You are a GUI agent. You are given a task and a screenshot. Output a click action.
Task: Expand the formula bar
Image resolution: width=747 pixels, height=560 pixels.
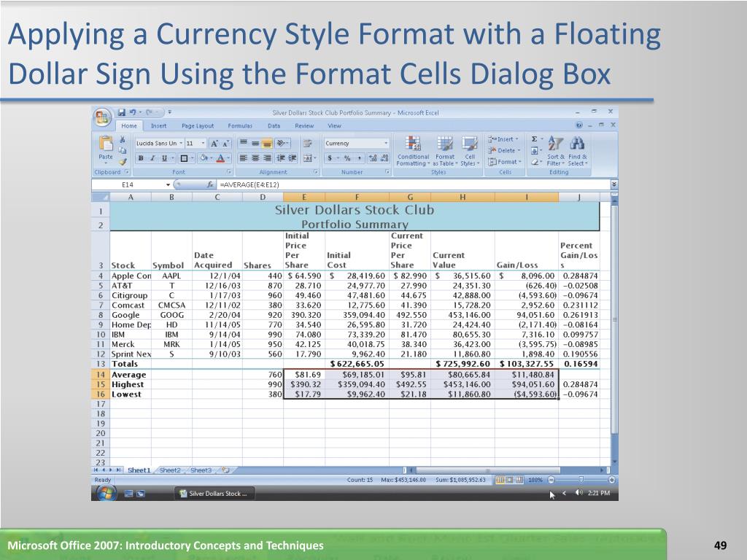[x=614, y=184]
